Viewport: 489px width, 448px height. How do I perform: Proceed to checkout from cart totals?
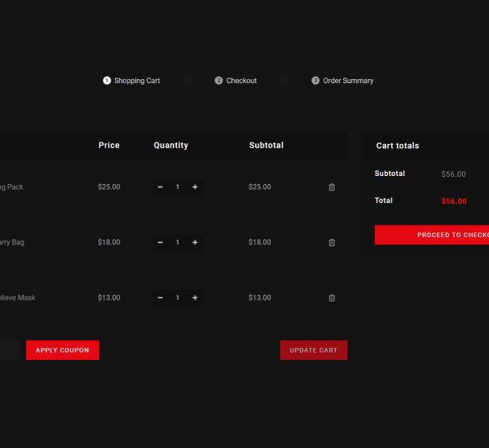click(432, 235)
